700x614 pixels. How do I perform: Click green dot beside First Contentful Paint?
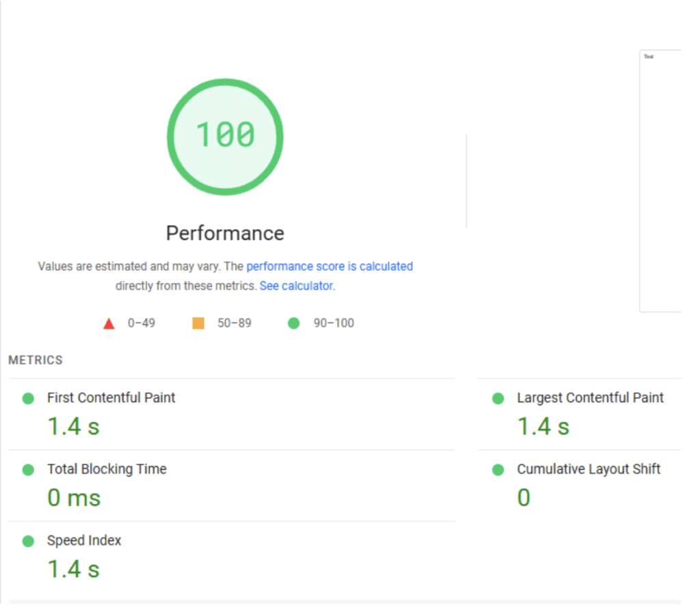click(28, 398)
